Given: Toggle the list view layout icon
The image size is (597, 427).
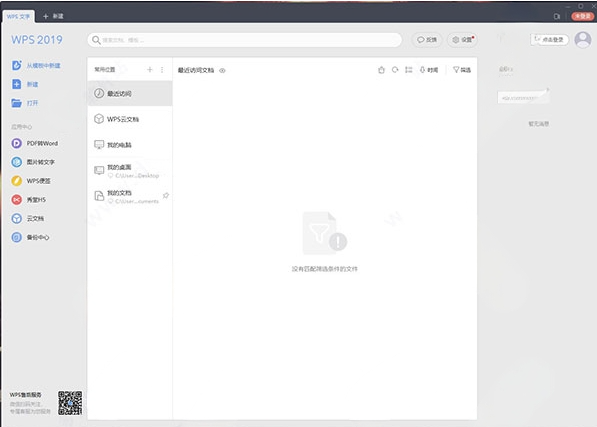Looking at the screenshot, I should (409, 70).
